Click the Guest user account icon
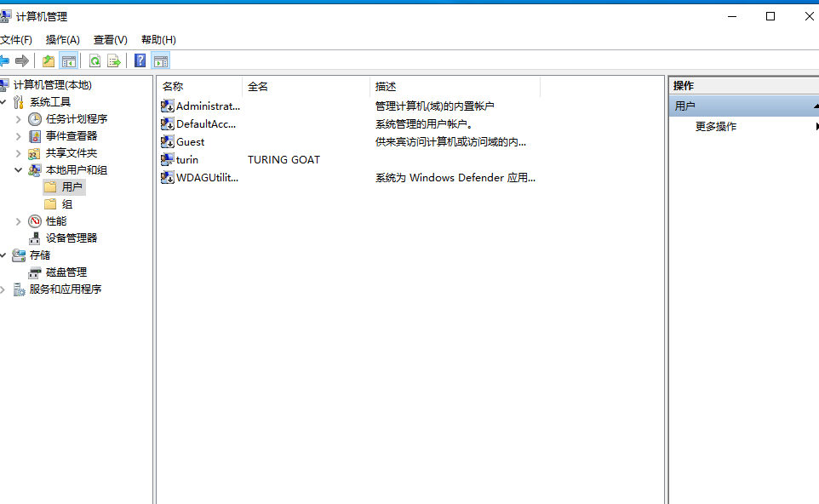 pyautogui.click(x=167, y=141)
